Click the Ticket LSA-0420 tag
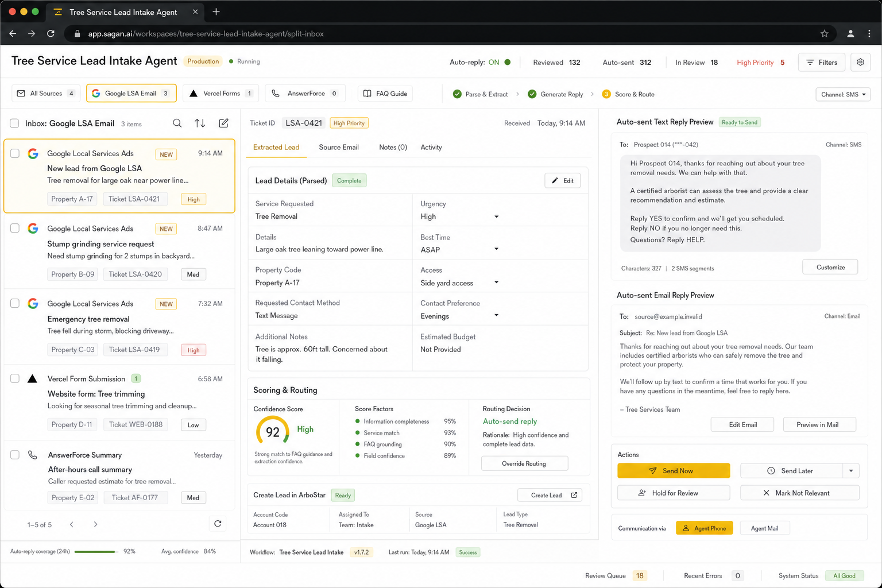 pyautogui.click(x=135, y=274)
